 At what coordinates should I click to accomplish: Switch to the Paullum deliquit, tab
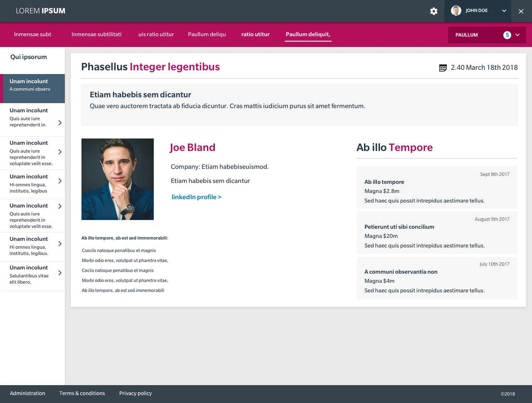(x=308, y=35)
